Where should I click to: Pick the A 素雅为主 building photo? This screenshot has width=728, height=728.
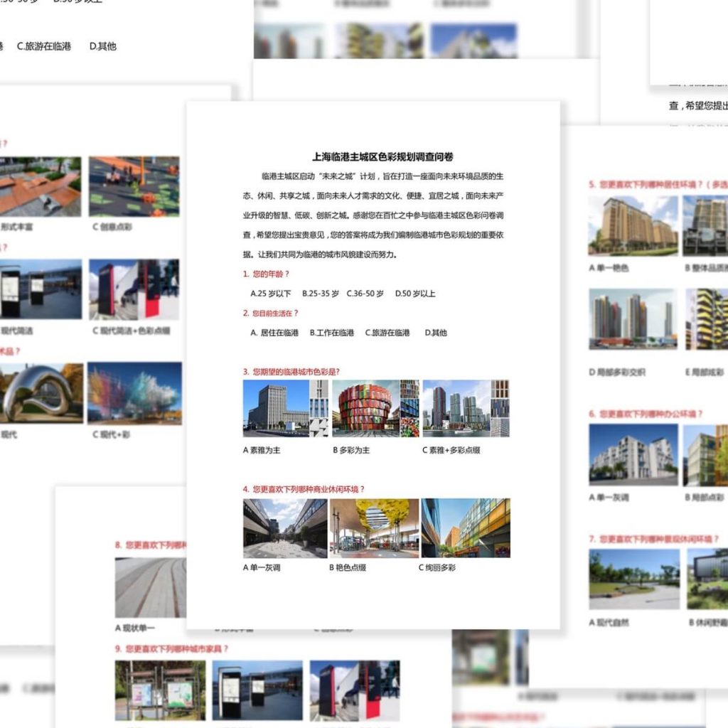tap(286, 409)
